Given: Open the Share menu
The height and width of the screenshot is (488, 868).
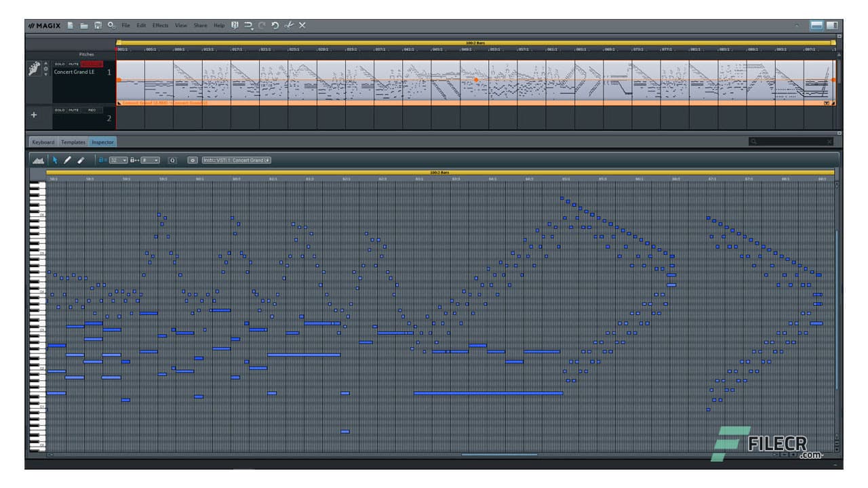Looking at the screenshot, I should click(x=199, y=25).
